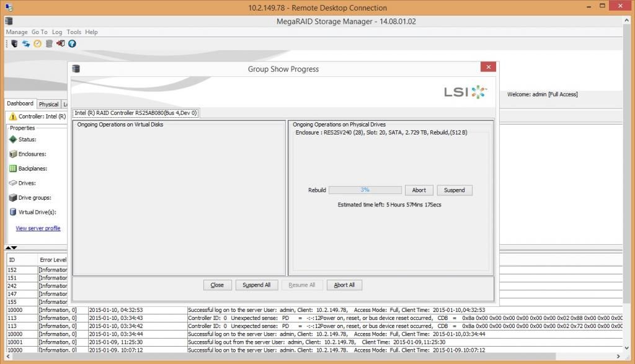Click the ID column header in the log
This screenshot has height=364, width=635.
[x=21, y=260]
